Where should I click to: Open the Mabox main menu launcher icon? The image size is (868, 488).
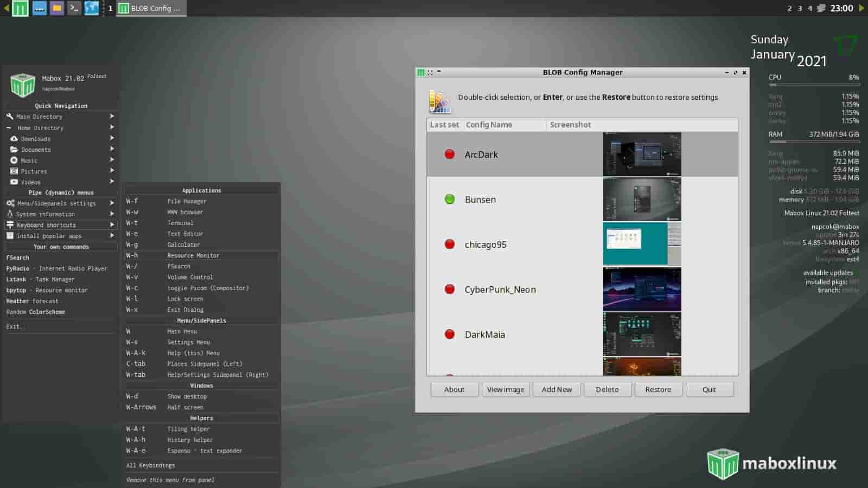[20, 8]
